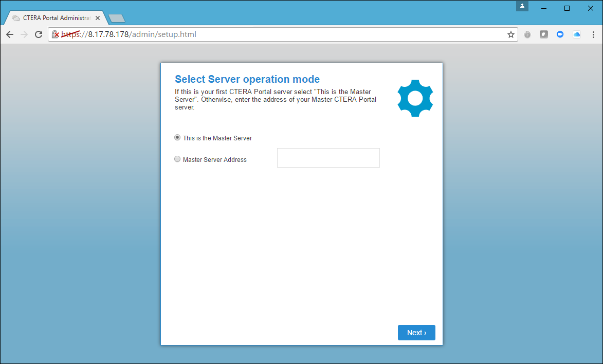Click the "Master Server Address" label text

pyautogui.click(x=214, y=160)
